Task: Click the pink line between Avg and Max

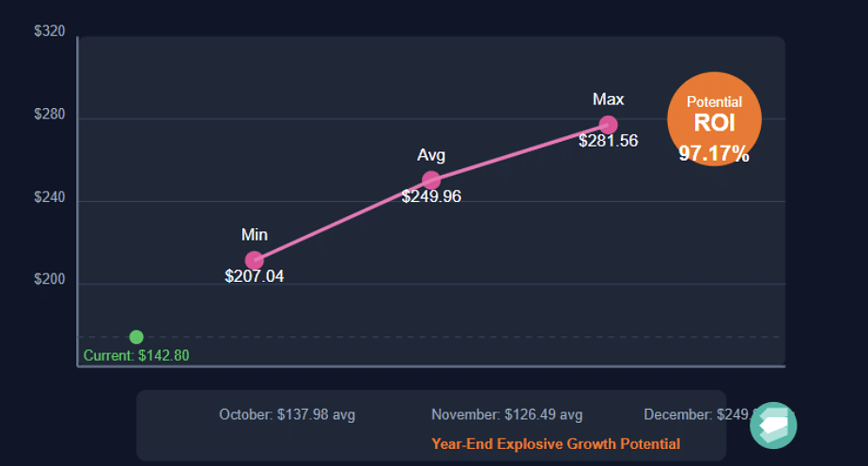Action: tap(519, 153)
